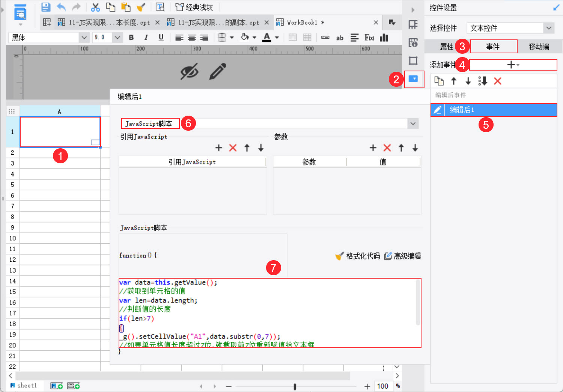Click the sheet1 tab
563x392 pixels.
tap(24, 386)
